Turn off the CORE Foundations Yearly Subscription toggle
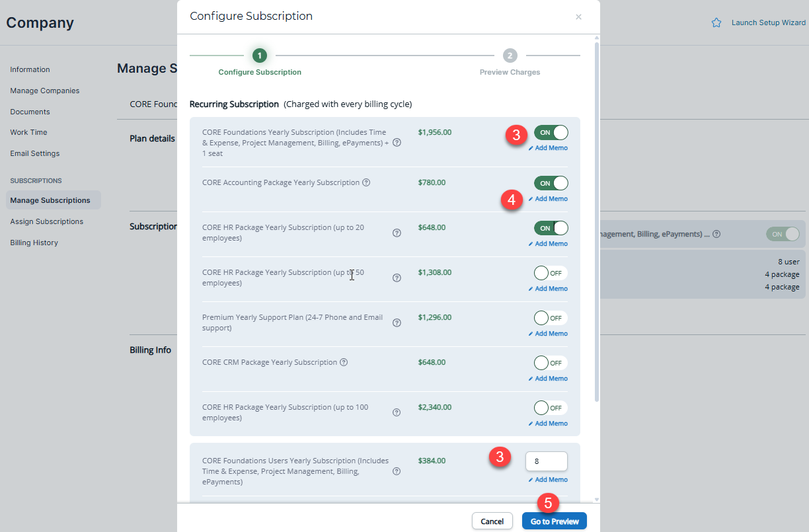809x532 pixels. (551, 132)
